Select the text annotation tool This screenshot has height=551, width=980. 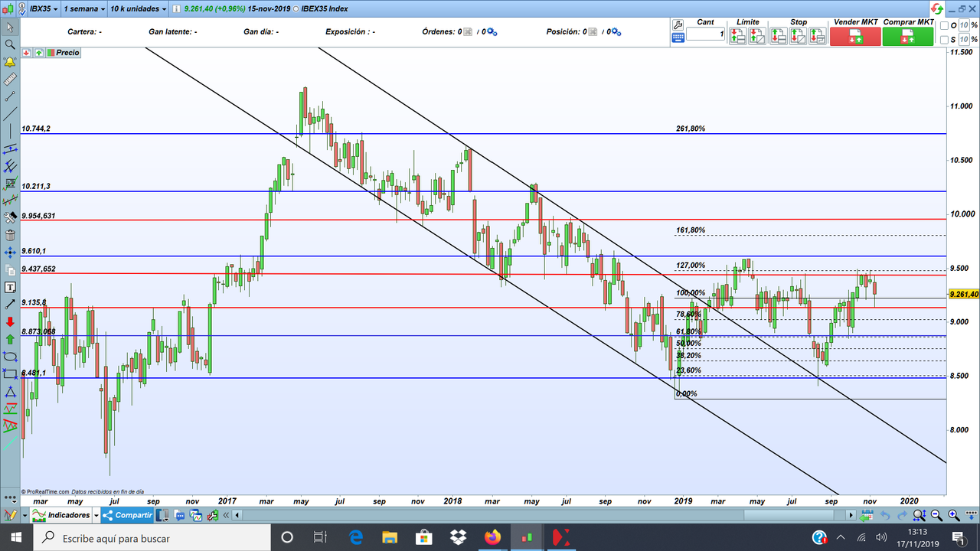point(10,287)
